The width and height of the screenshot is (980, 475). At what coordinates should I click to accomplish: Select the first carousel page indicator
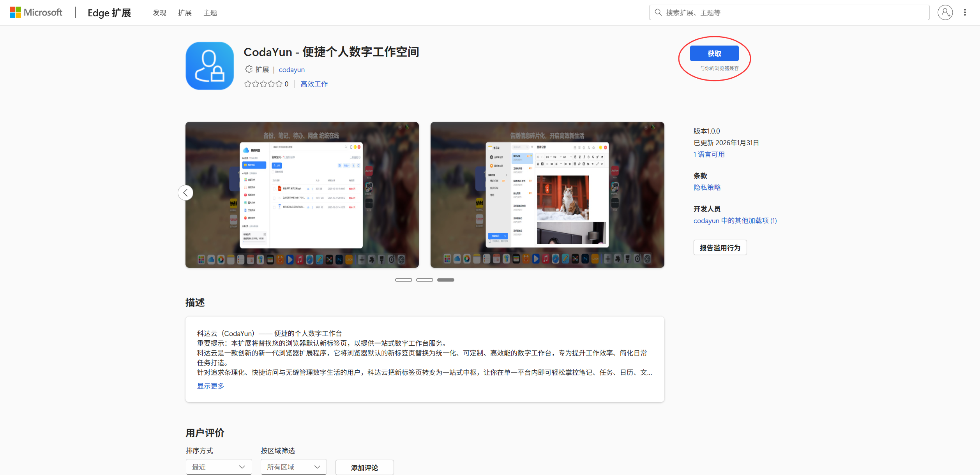(403, 280)
